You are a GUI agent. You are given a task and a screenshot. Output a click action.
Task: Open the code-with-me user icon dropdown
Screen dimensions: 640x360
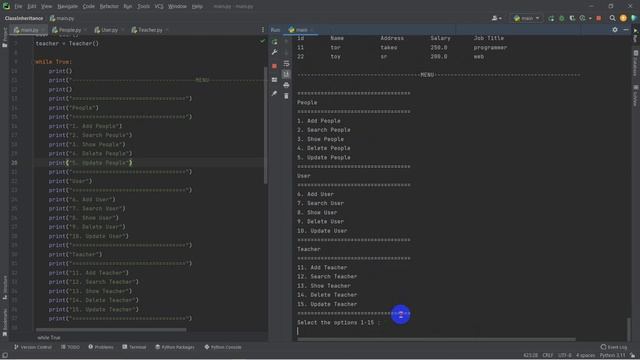[497, 18]
